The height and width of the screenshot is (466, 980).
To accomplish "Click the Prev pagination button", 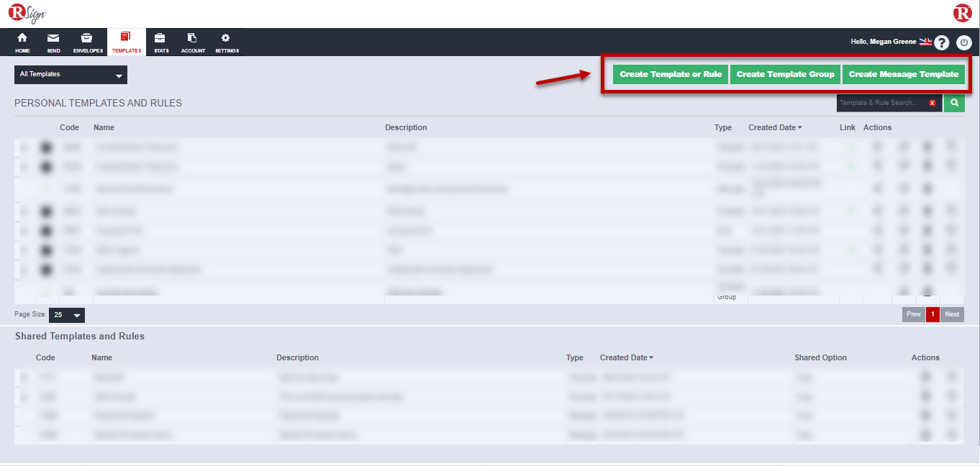I will (x=913, y=314).
